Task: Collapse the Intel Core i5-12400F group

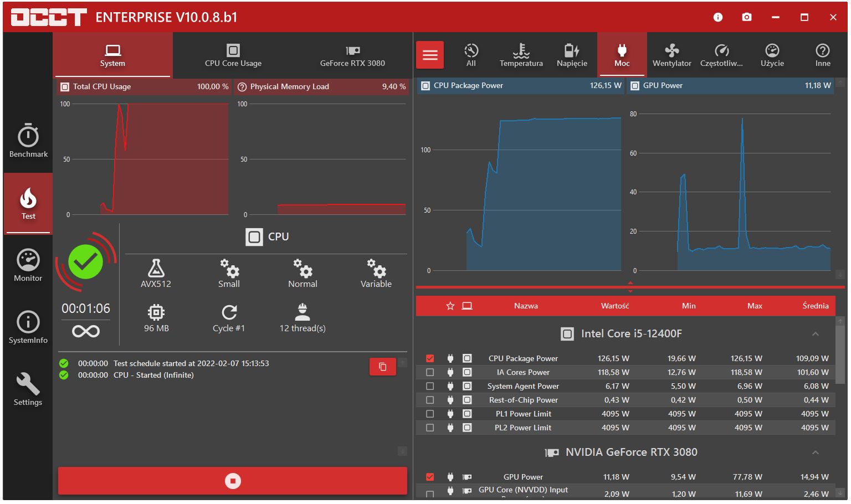Action: click(816, 334)
